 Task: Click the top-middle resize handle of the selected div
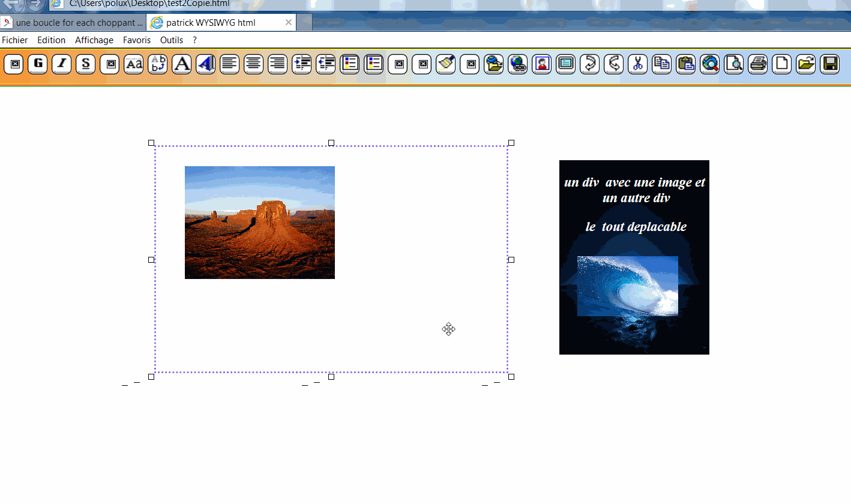click(x=331, y=143)
